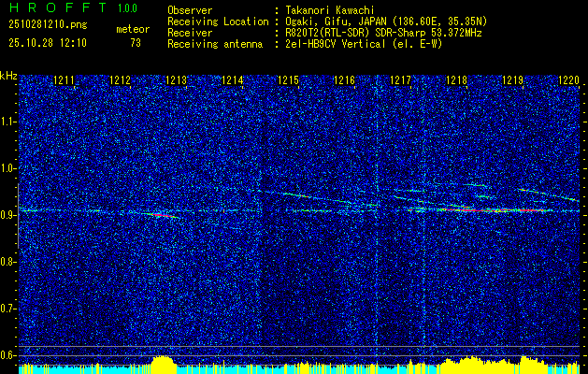Click time marker 1214
Viewport: 588px width, 374px height.
click(232, 80)
